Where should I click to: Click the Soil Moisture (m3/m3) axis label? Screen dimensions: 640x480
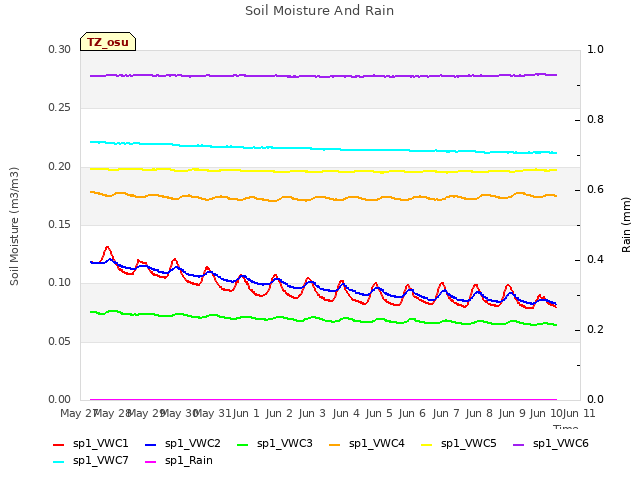click(x=14, y=226)
